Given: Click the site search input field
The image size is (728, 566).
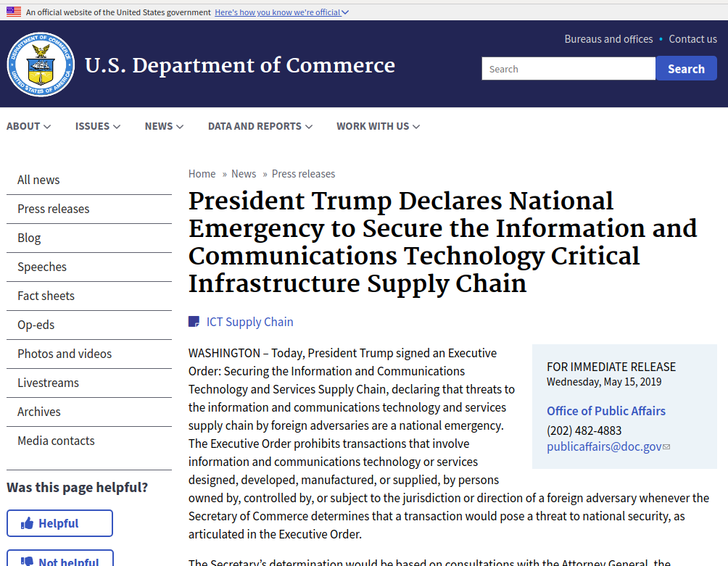Looking at the screenshot, I should pos(568,69).
